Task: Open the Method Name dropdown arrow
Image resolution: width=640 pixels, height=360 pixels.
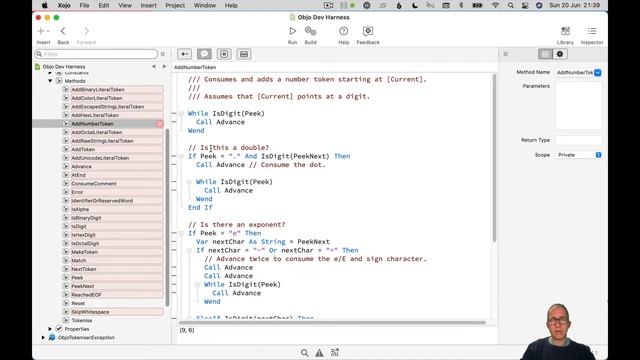Action: (x=598, y=73)
